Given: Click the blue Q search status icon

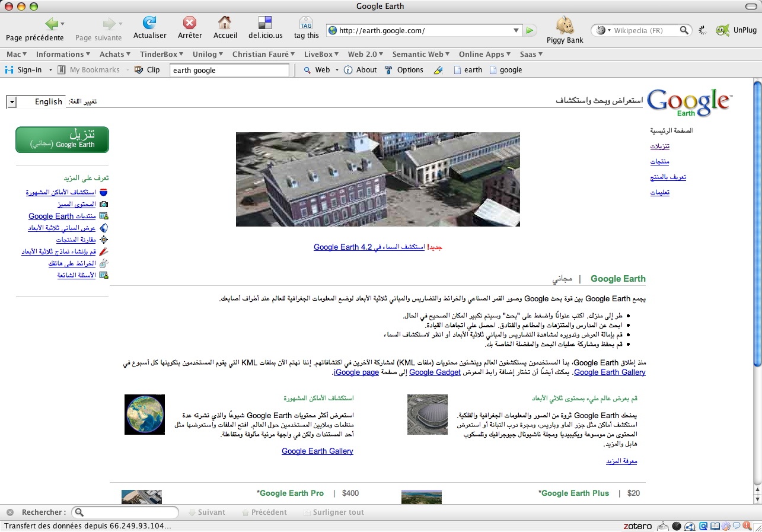Looking at the screenshot, I should pos(703,526).
